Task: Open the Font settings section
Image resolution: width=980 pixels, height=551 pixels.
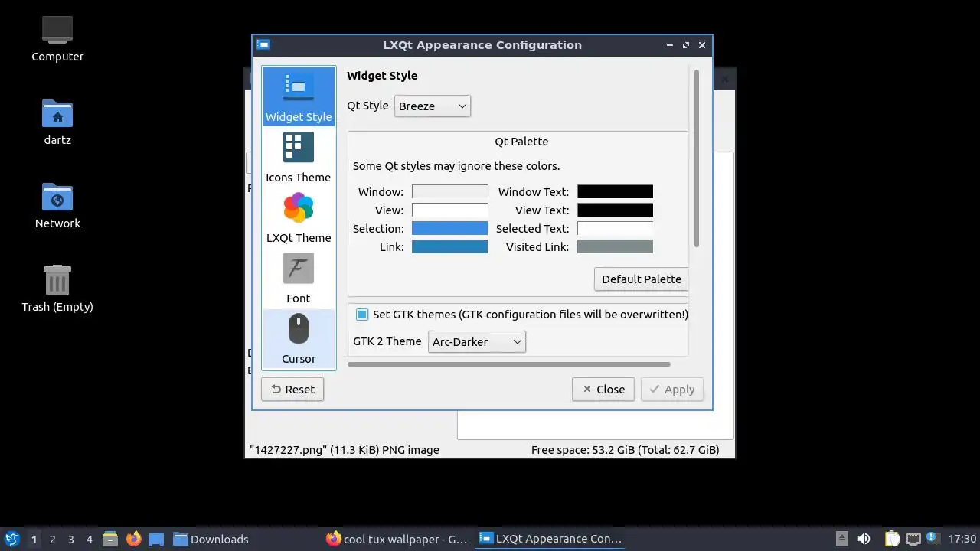Action: 299,278
